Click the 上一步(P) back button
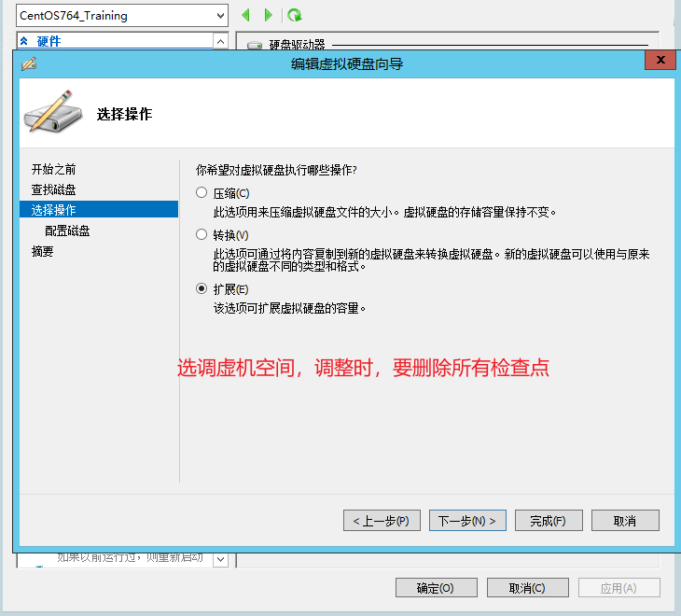The height and width of the screenshot is (616, 681). pos(382,521)
